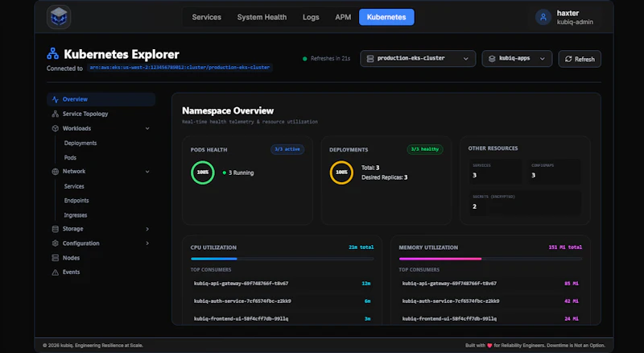Open Deployments under Workloads
The image size is (644, 353).
(80, 143)
